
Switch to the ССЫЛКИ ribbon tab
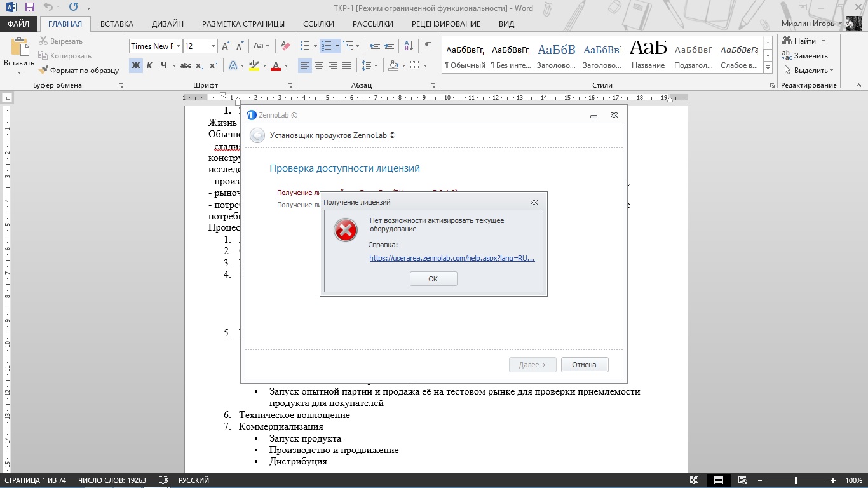click(x=319, y=24)
